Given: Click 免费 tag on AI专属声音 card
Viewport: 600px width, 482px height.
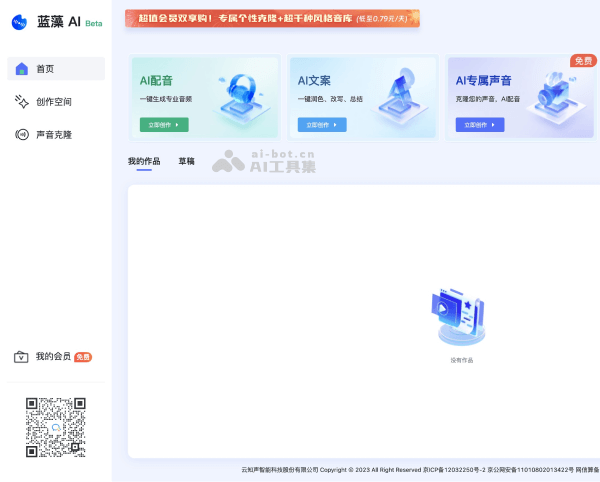Looking at the screenshot, I should [x=583, y=61].
